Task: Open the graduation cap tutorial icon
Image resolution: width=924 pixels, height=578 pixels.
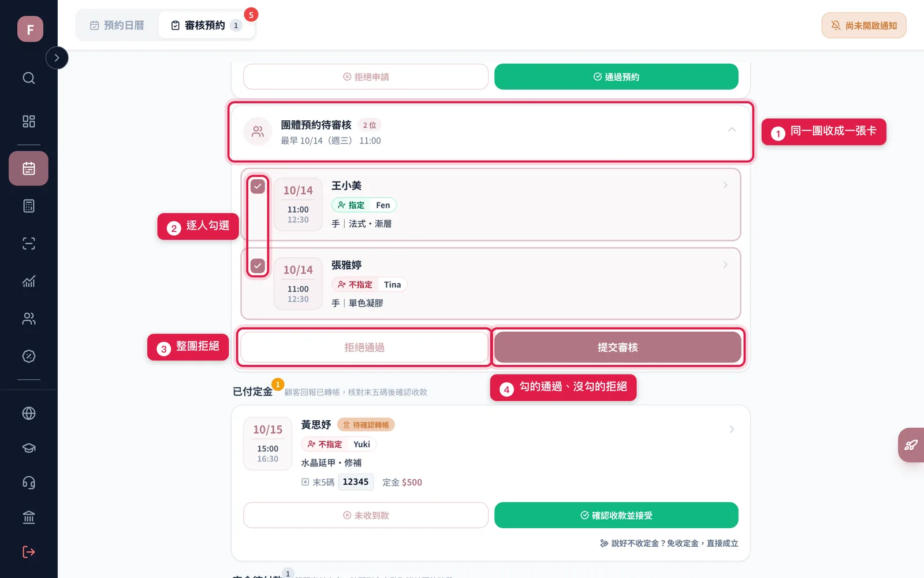Action: [x=29, y=448]
